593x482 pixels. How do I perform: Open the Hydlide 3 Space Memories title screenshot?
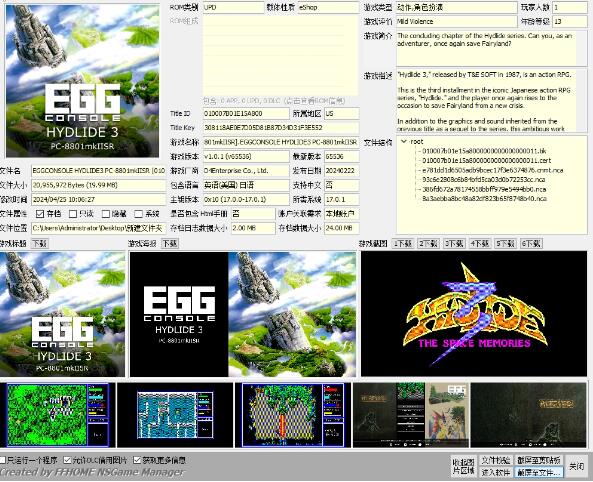tap(474, 314)
